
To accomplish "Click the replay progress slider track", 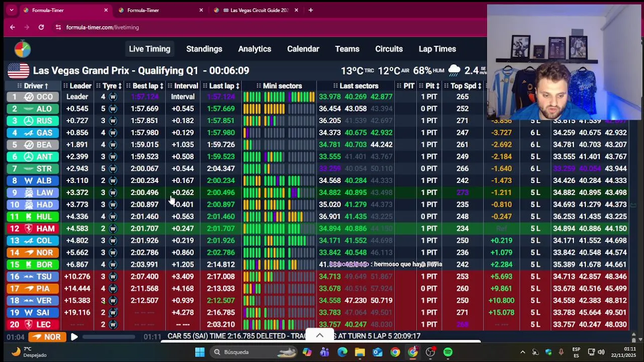I will [109, 337].
